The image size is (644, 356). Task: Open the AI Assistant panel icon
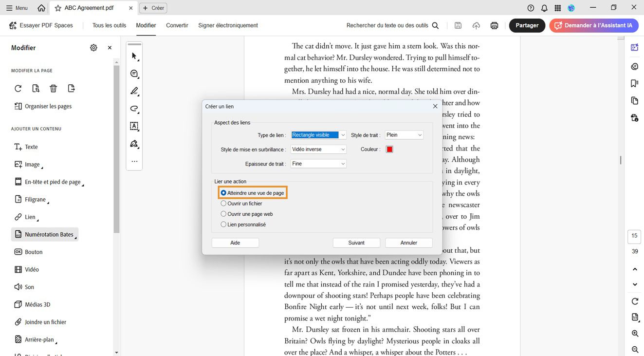(x=634, y=47)
